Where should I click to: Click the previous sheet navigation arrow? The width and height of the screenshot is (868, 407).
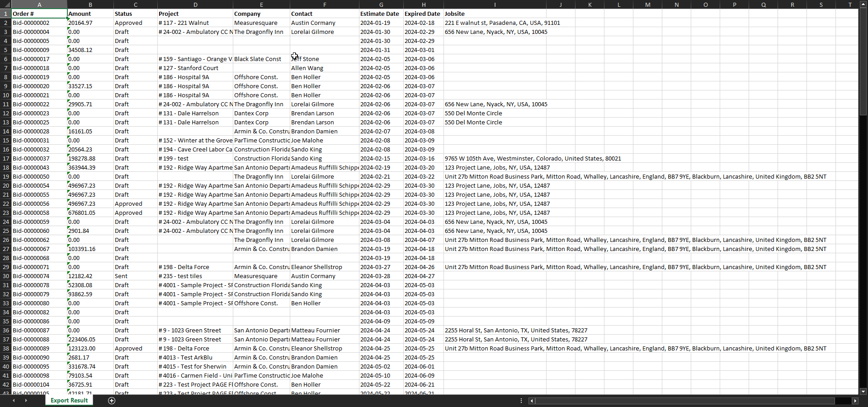coord(14,401)
